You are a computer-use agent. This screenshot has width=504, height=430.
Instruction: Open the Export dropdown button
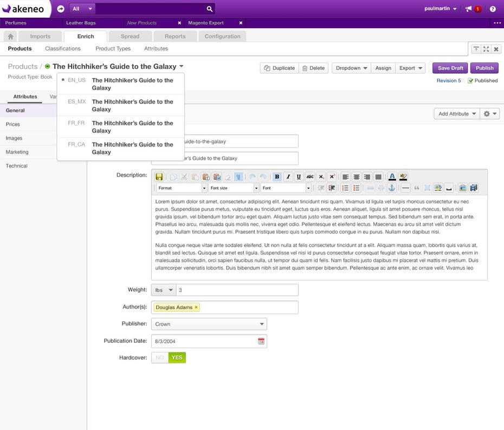coord(410,68)
